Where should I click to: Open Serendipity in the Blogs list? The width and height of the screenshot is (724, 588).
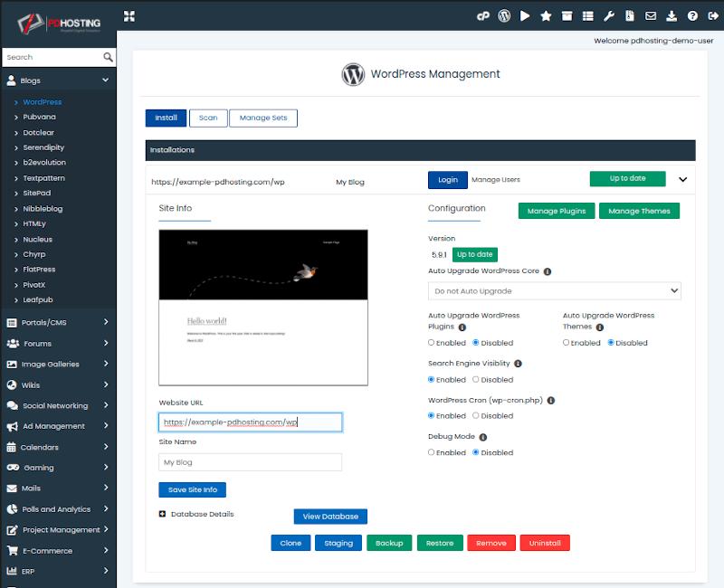click(43, 147)
